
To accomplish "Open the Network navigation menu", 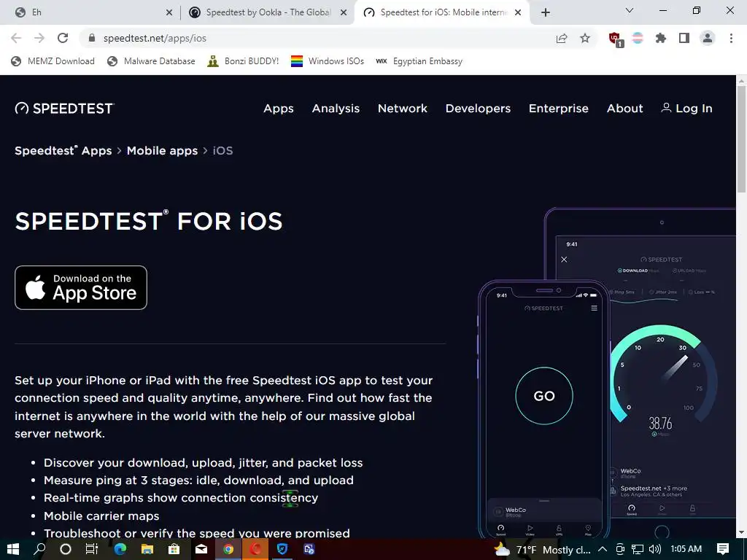I will (x=403, y=109).
